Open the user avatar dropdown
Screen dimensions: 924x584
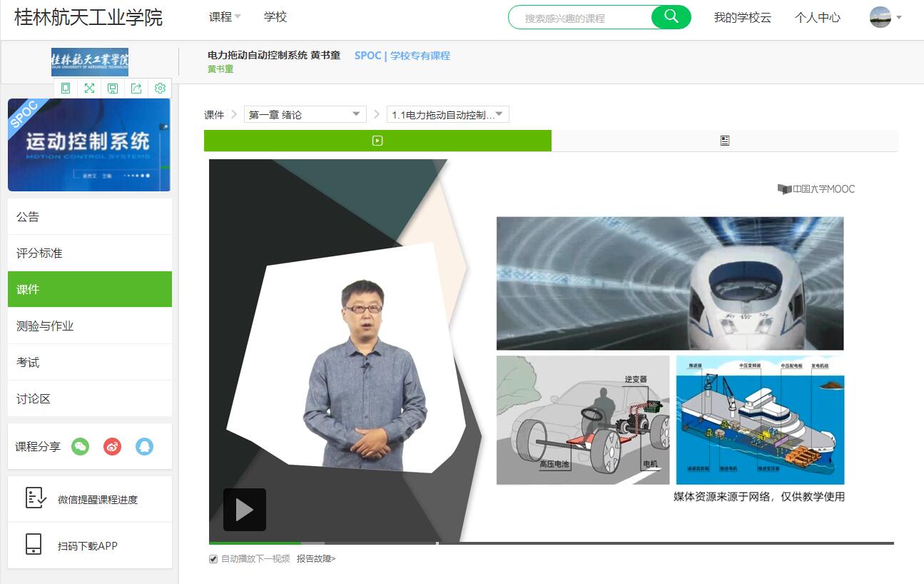coord(885,17)
